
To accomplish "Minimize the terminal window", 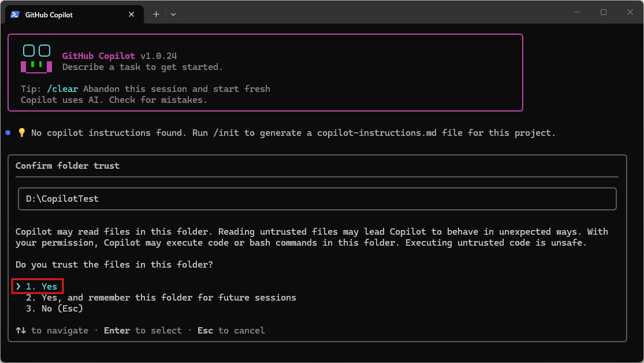I will click(x=577, y=12).
